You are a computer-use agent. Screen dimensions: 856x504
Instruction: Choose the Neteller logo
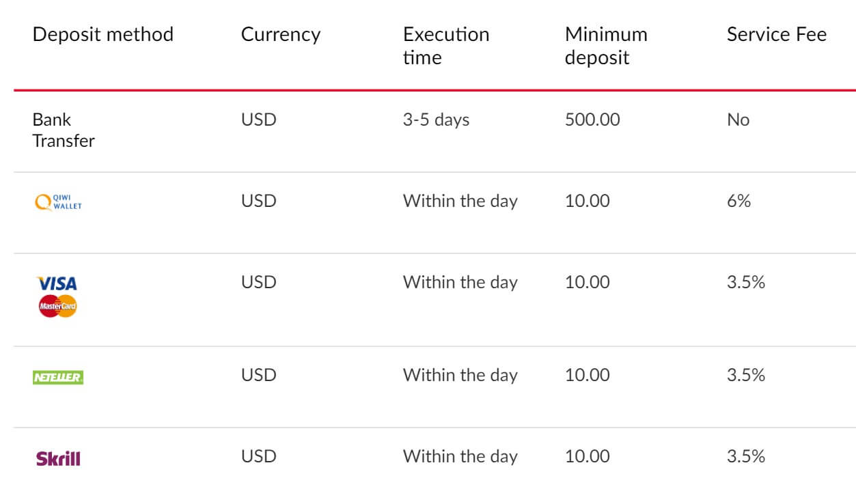click(58, 377)
